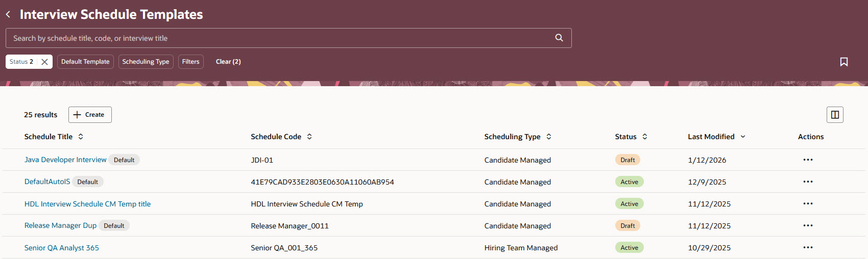The height and width of the screenshot is (259, 868).
Task: Click Default badge beside Java Developer Interview
Action: click(124, 160)
